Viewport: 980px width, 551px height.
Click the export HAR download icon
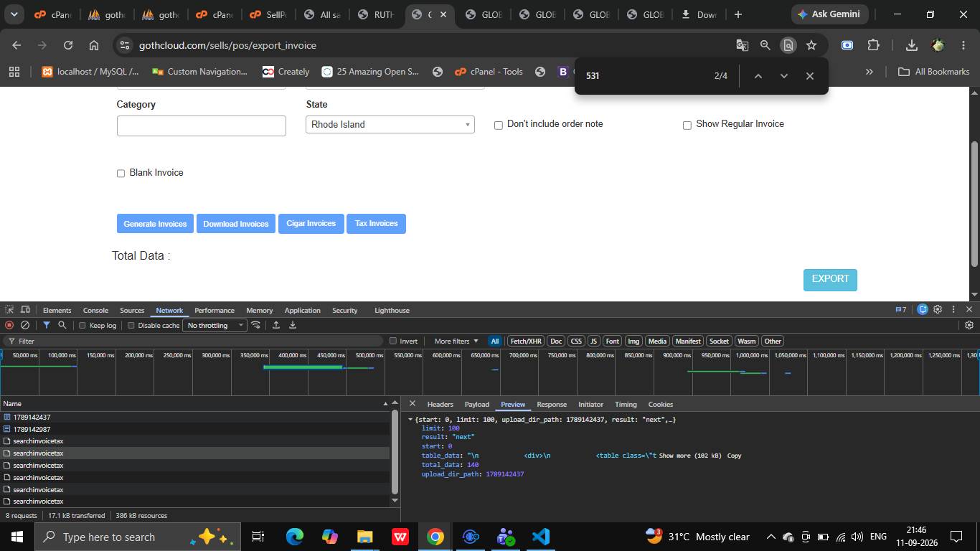tap(293, 325)
